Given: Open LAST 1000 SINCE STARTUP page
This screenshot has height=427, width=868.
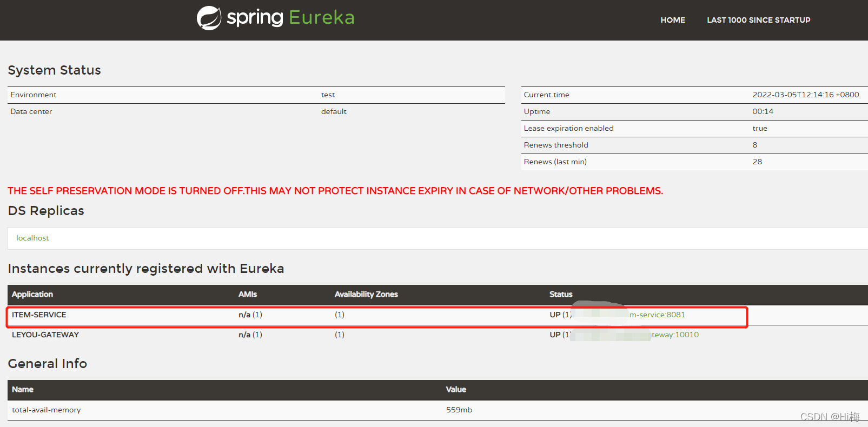Looking at the screenshot, I should 759,20.
